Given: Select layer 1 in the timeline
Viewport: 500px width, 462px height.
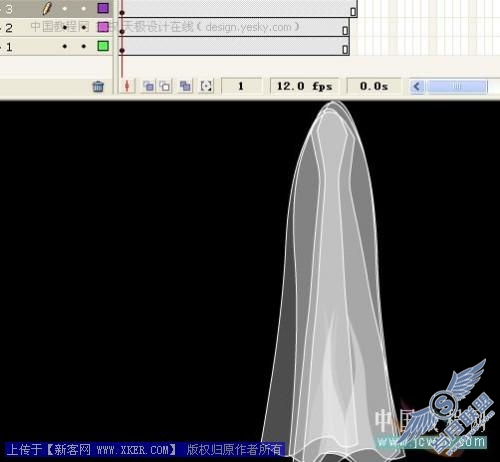Looking at the screenshot, I should pyautogui.click(x=56, y=46).
